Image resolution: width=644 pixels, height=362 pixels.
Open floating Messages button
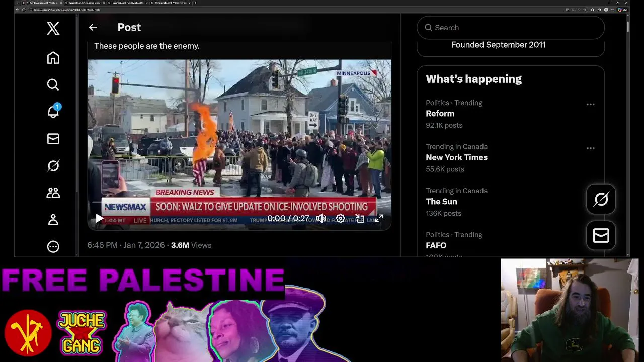tap(601, 235)
